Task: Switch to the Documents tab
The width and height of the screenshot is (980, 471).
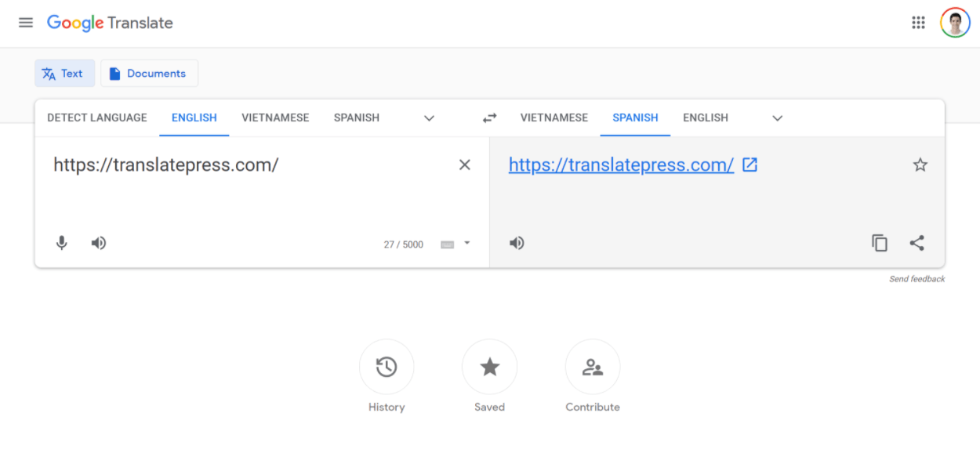Action: coord(149,73)
